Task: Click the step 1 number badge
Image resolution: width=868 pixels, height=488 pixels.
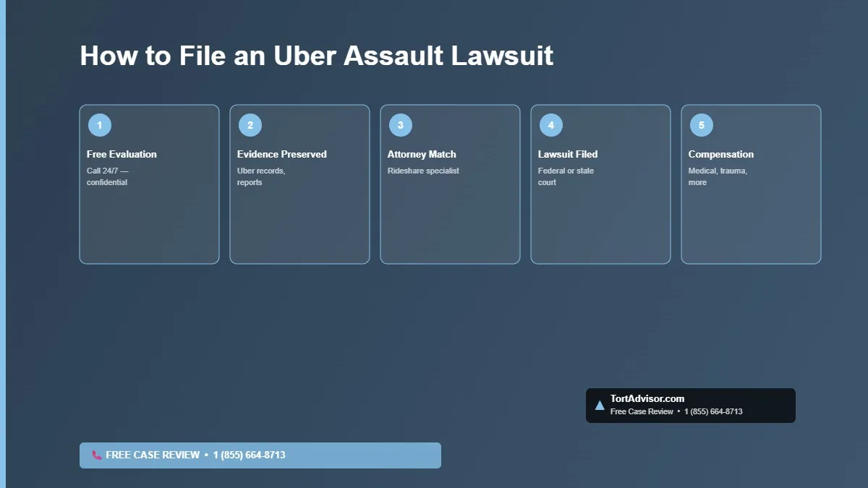Action: 100,125
